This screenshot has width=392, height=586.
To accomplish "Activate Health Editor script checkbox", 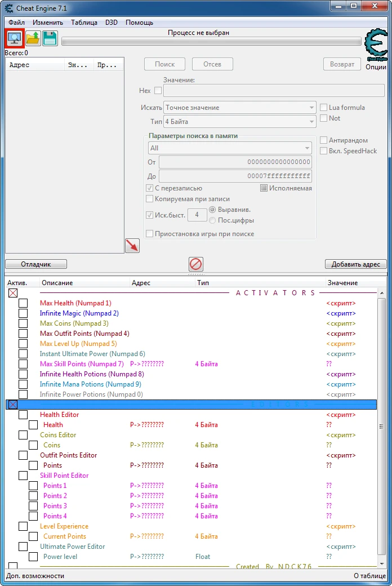I will click(x=23, y=415).
